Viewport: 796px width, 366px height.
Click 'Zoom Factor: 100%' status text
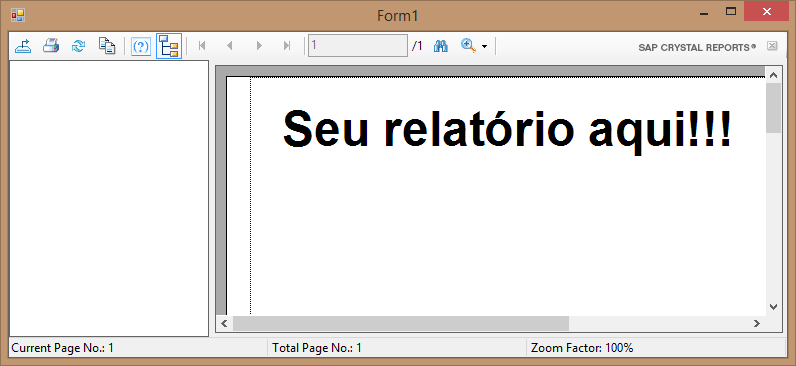click(582, 348)
